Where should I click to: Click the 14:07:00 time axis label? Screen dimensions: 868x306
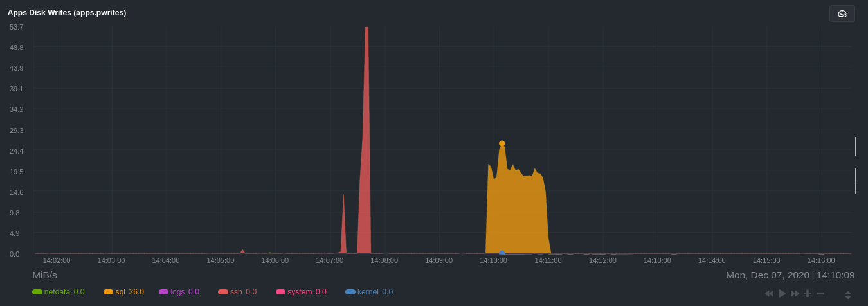tap(329, 260)
